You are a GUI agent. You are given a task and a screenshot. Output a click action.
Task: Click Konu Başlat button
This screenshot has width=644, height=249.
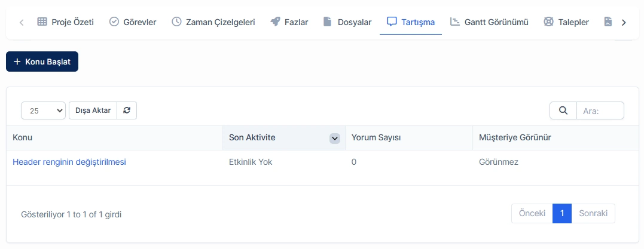42,62
